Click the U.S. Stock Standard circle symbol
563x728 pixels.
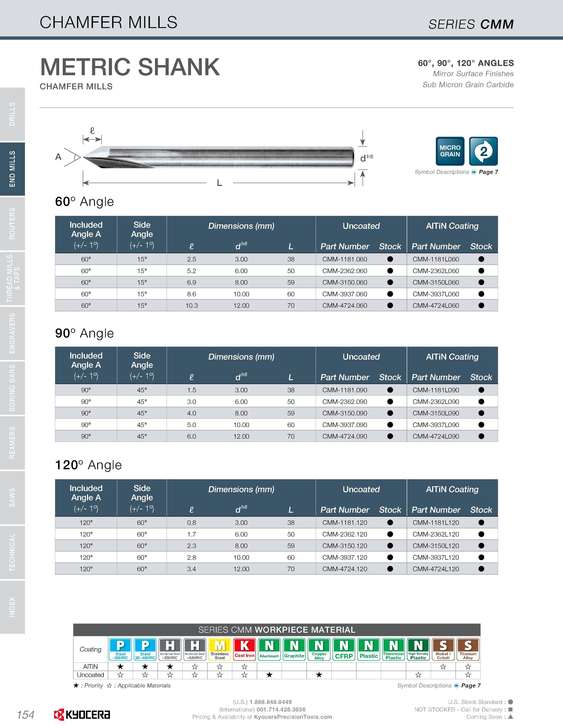coord(510,702)
